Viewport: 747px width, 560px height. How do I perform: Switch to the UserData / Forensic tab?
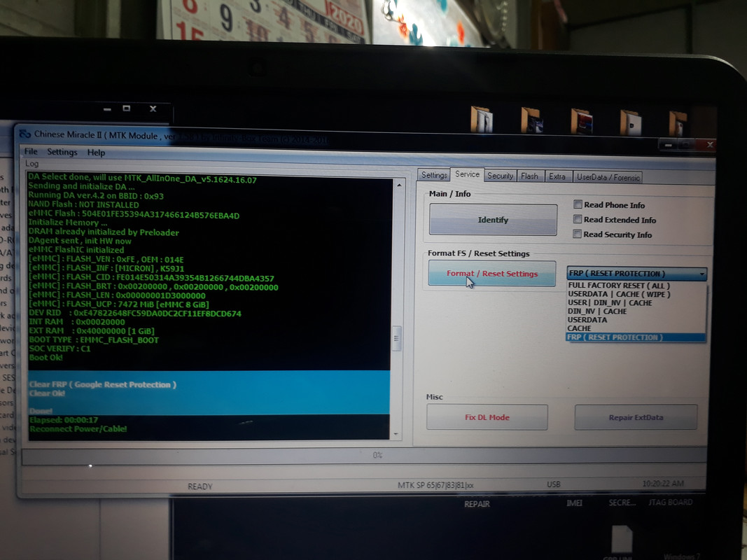(608, 177)
